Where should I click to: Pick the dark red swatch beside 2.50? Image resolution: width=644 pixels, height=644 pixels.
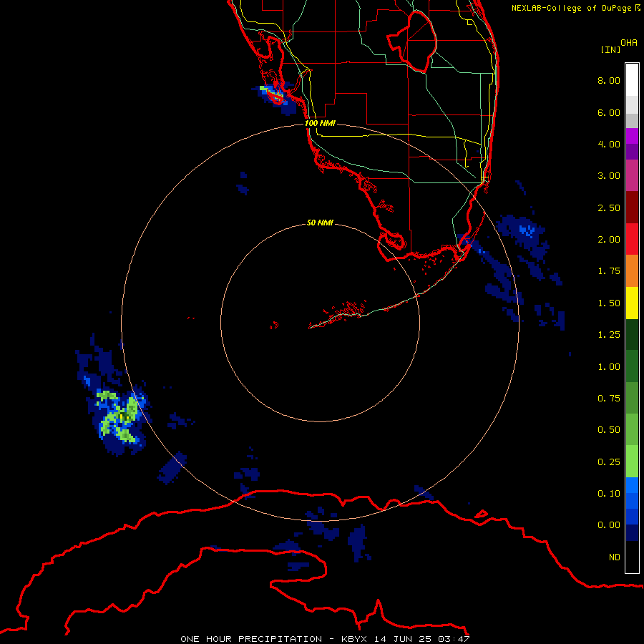(x=632, y=208)
